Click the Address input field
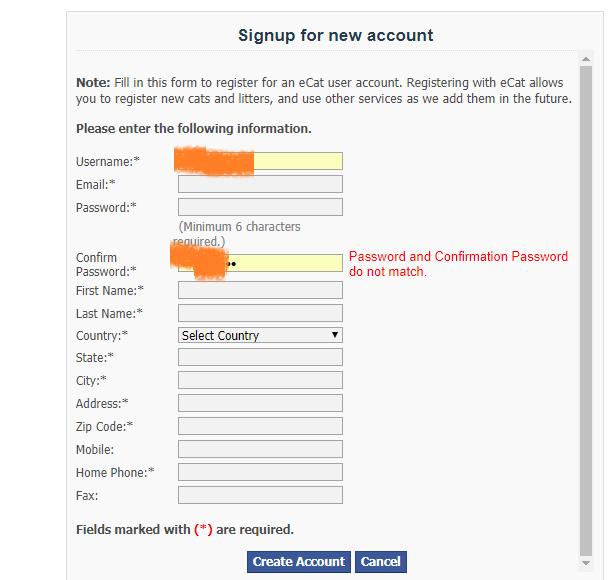Image resolution: width=608 pixels, height=580 pixels. point(260,403)
